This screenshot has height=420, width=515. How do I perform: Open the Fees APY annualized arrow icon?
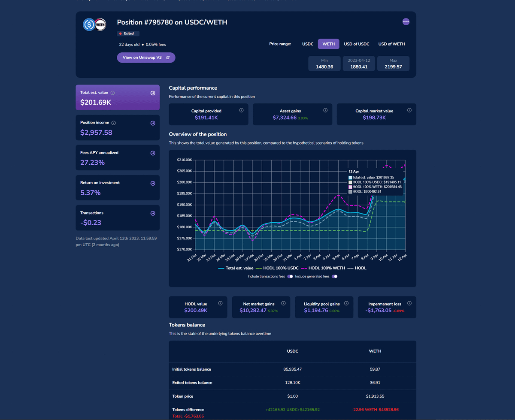[153, 153]
